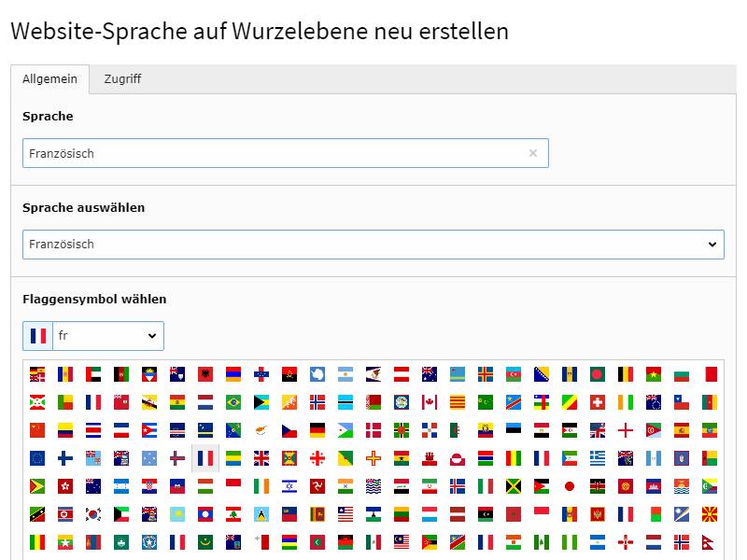Pick the Isle of Man flag
The image size is (747, 560).
(x=317, y=486)
